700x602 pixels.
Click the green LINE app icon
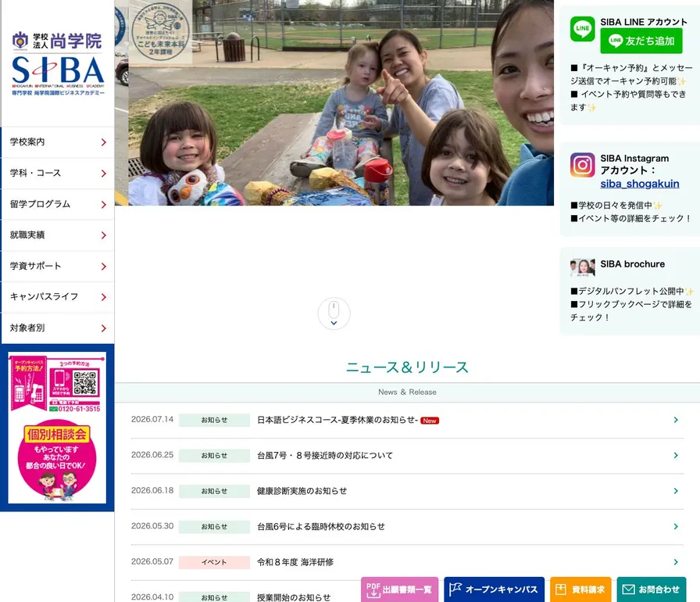[582, 29]
